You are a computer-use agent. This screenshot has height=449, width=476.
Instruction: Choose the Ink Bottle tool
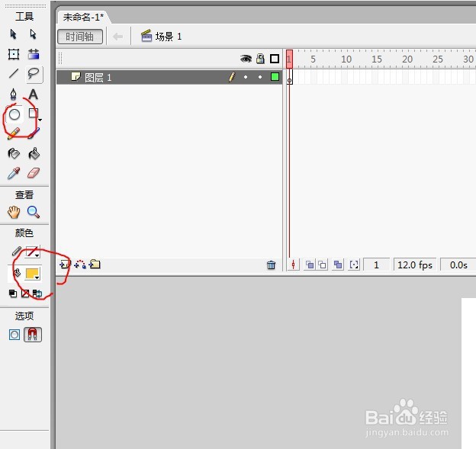14,153
